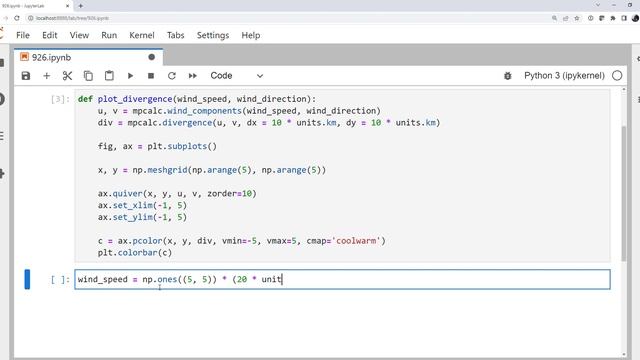Image resolution: width=640 pixels, height=360 pixels.
Task: Open the Run menu
Action: pyautogui.click(x=109, y=36)
